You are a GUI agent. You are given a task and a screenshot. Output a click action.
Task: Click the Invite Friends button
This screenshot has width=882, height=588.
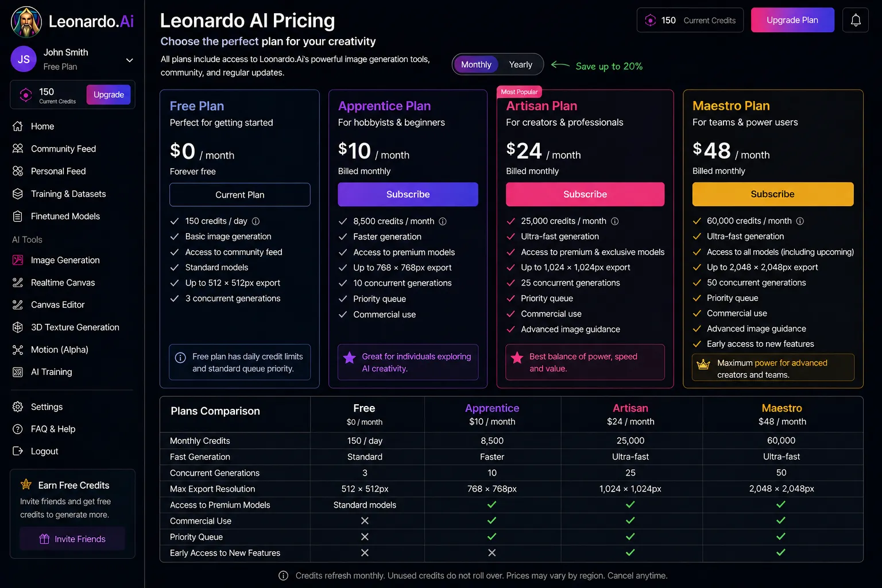(72, 539)
